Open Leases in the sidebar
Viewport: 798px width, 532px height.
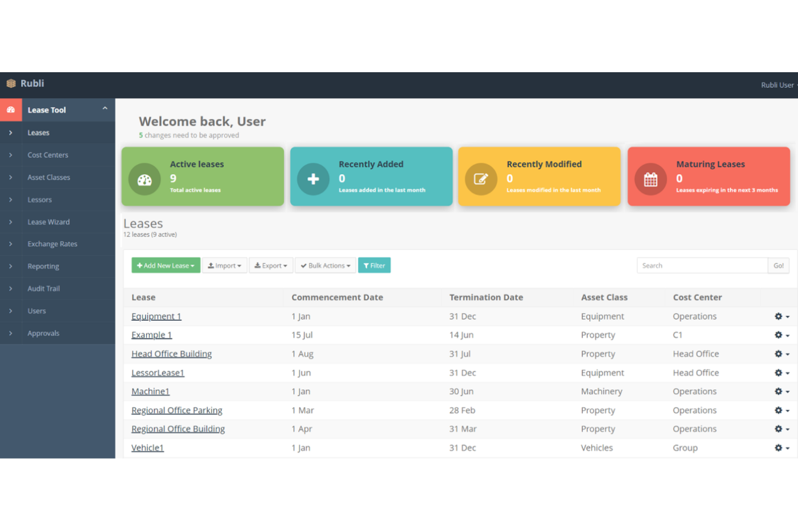tap(38, 133)
